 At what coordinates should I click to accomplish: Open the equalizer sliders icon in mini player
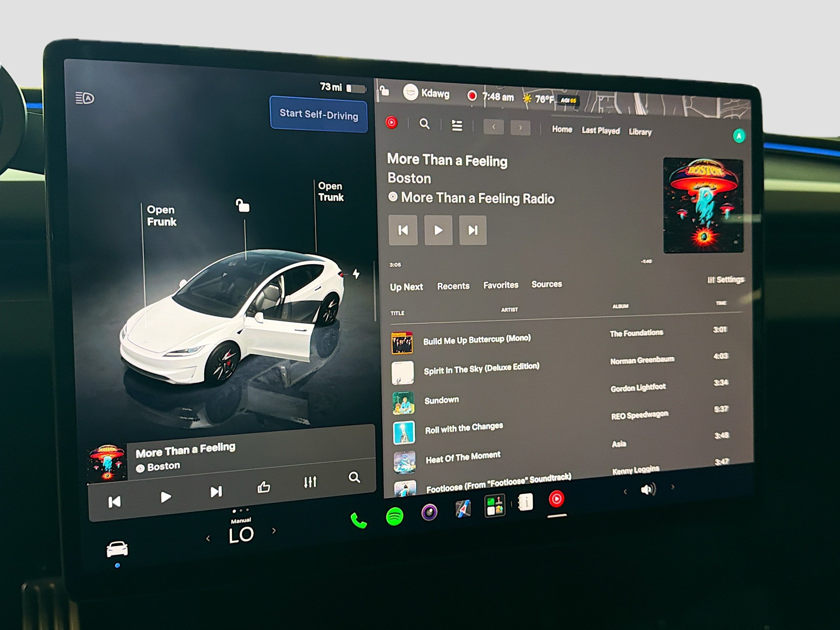(310, 482)
